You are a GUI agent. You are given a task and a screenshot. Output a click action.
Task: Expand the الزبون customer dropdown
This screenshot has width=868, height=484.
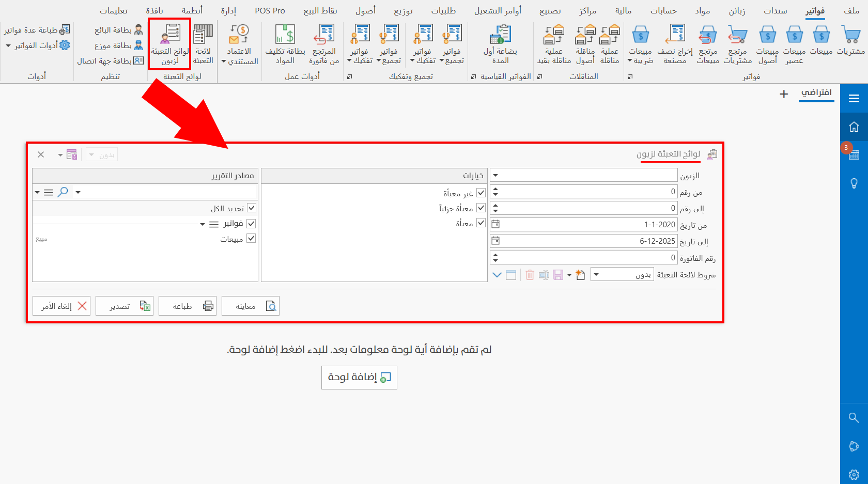(496, 176)
